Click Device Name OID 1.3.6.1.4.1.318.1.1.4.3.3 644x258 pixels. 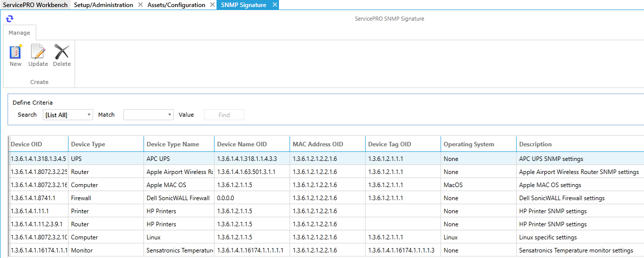pos(252,158)
